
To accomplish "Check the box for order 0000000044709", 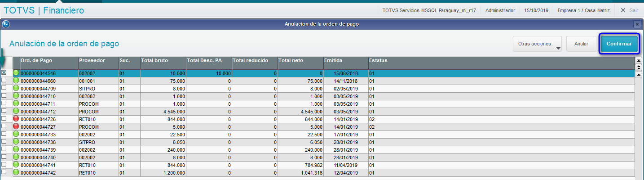I will [4, 88].
